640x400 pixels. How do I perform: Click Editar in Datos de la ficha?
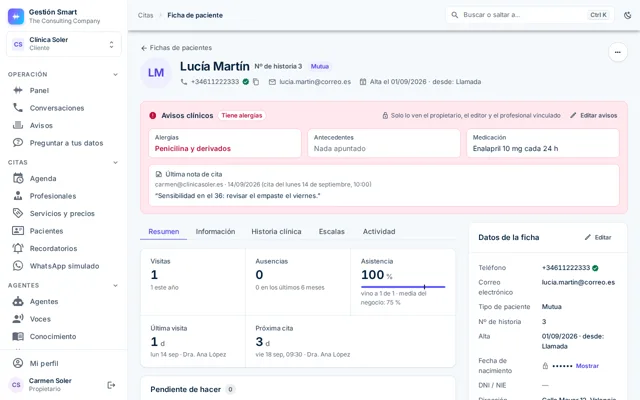tap(598, 237)
